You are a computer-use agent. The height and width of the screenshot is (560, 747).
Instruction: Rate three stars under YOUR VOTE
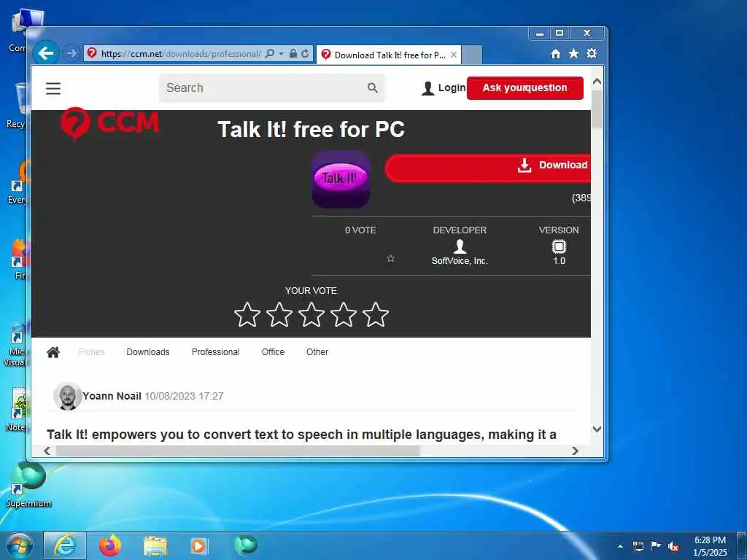(x=311, y=315)
